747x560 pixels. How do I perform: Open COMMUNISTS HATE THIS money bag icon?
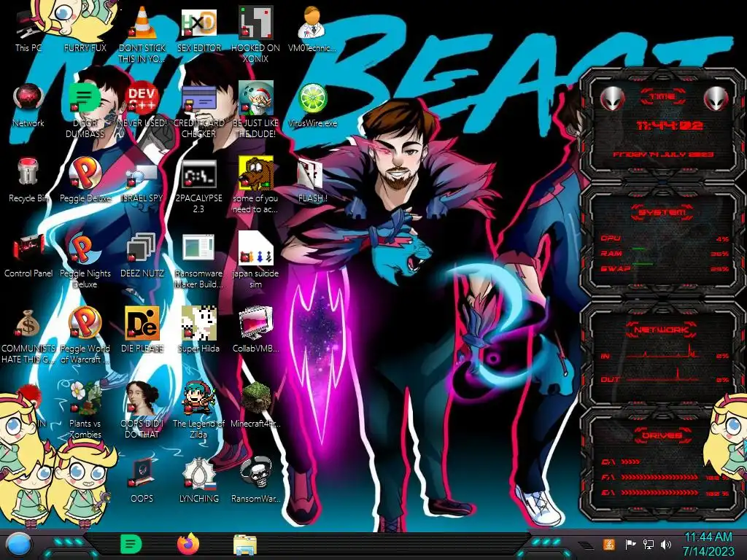[28, 336]
